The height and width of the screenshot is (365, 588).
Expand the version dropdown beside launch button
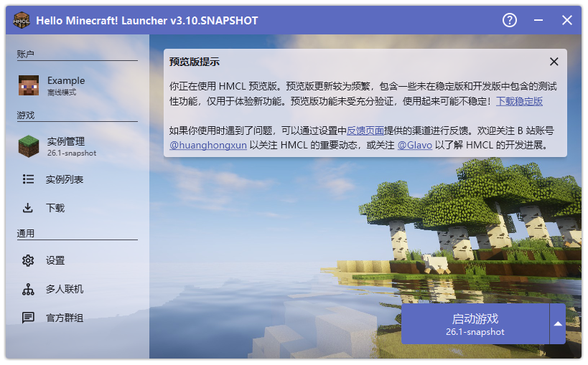(x=558, y=323)
